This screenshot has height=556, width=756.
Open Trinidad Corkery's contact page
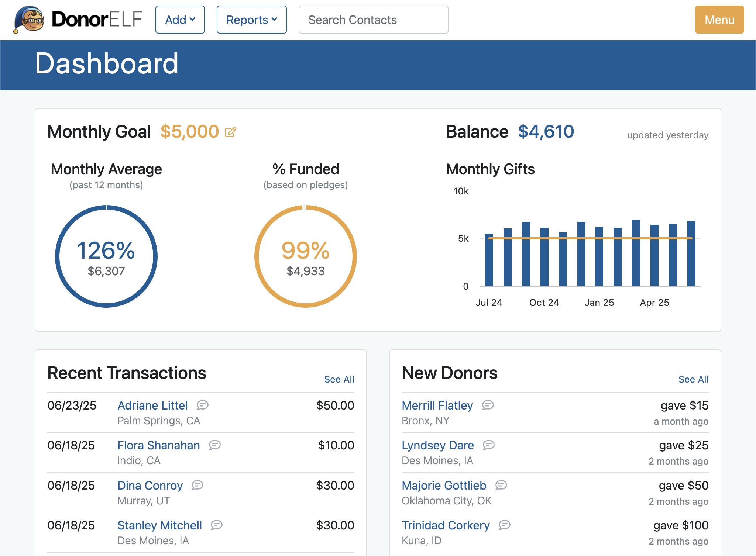(x=446, y=525)
